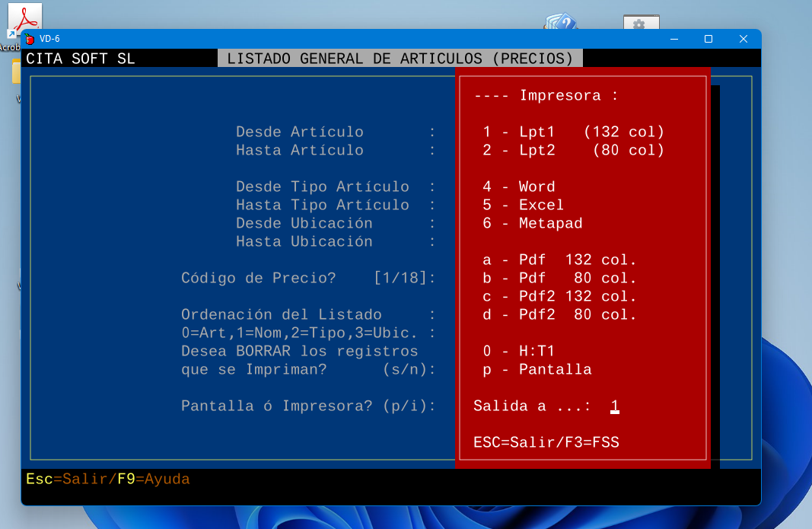812x529 pixels.
Task: Open the Acrobat desktop shortcut
Action: point(24,18)
